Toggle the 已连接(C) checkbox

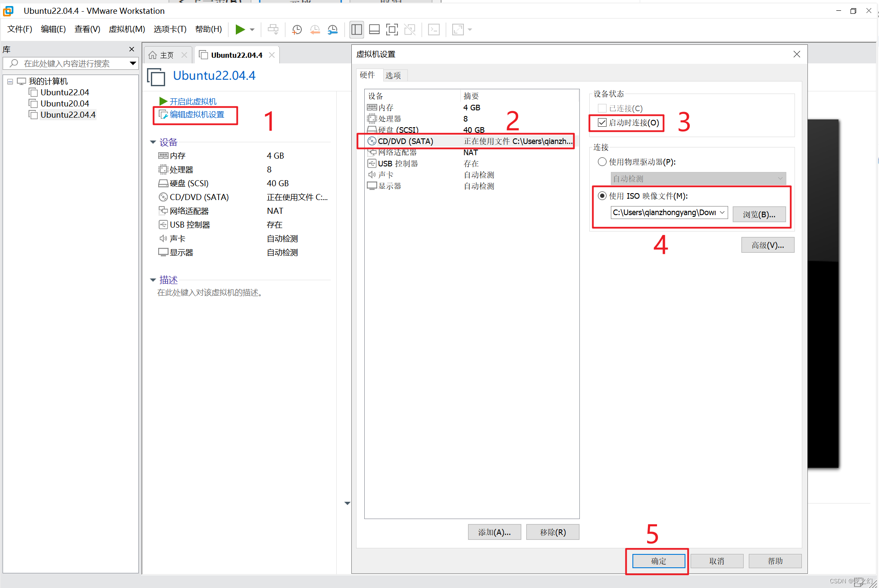click(602, 108)
